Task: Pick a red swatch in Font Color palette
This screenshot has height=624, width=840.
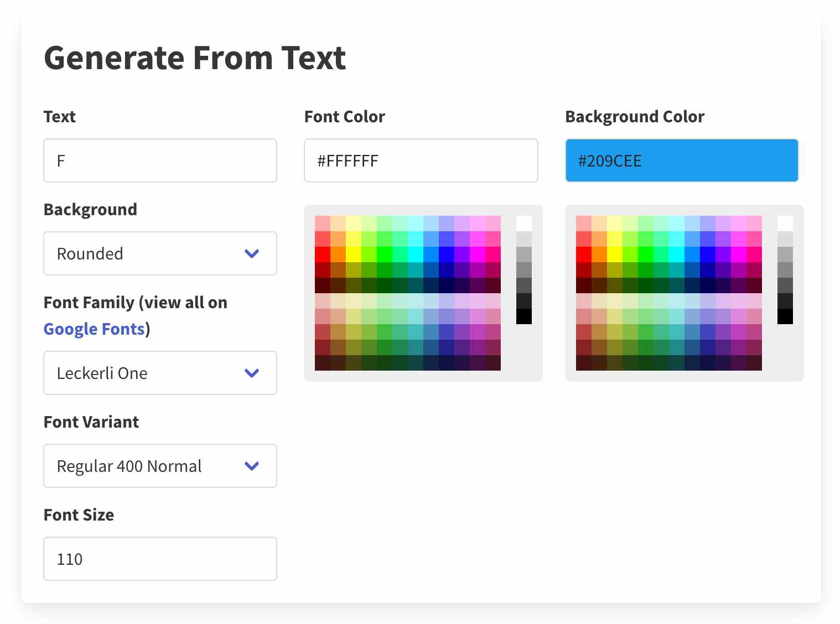Action: (322, 254)
